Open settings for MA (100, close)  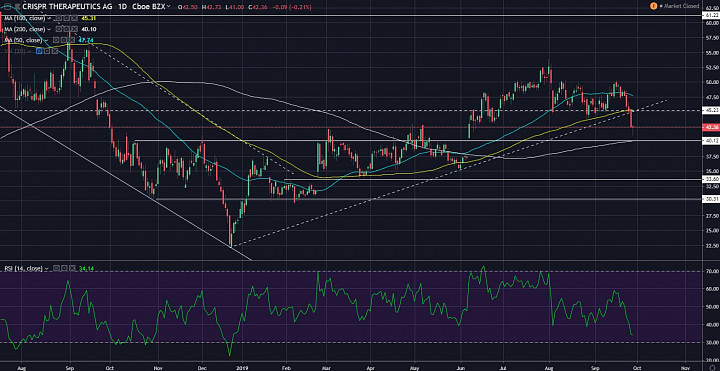point(67,18)
